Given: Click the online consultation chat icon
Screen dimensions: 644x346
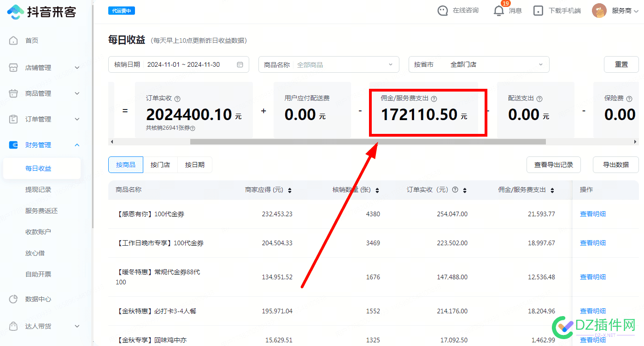Looking at the screenshot, I should [x=443, y=11].
